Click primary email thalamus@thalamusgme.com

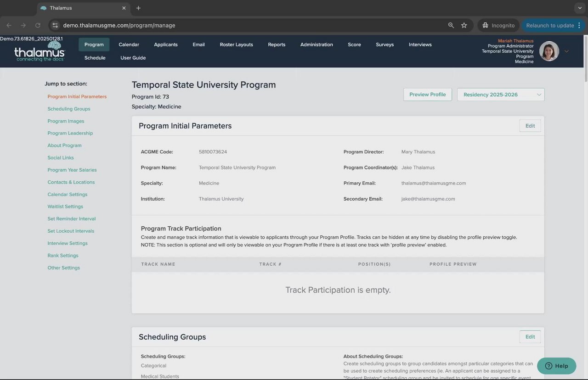[x=434, y=183]
